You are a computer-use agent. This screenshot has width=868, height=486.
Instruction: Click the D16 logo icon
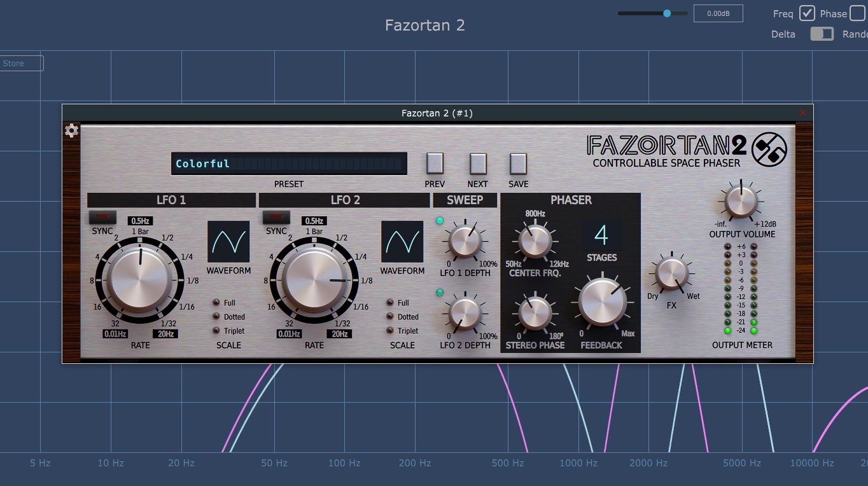pos(769,149)
